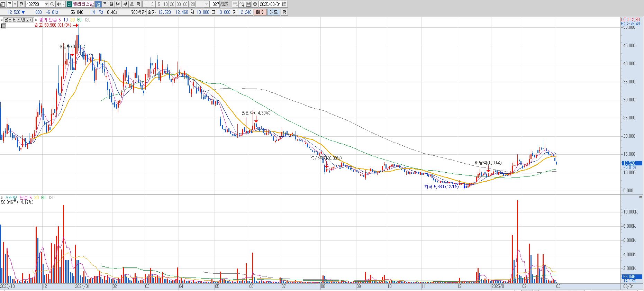Image resolution: width=644 pixels, height=291 pixels.
Task: Expand the stock code 432720 dropdown
Action: [x=46, y=4]
